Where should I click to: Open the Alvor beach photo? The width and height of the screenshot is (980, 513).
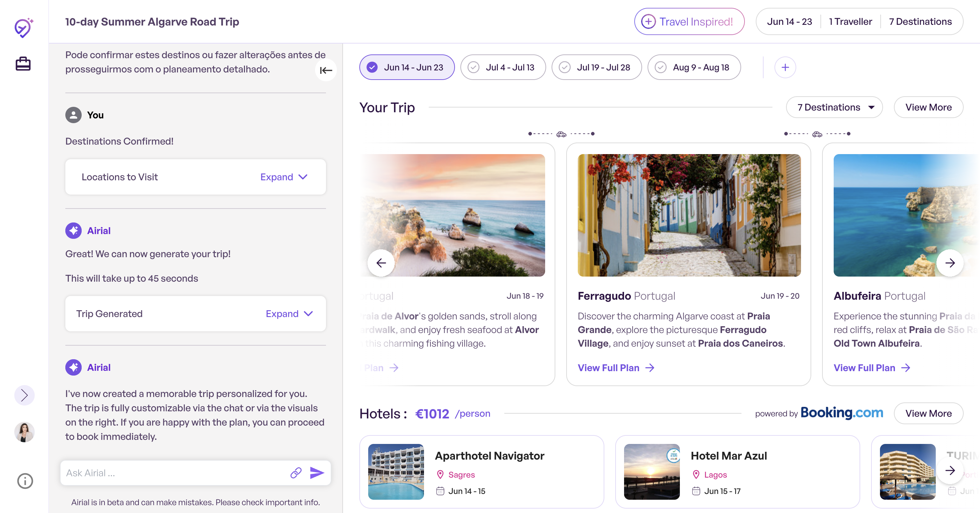point(453,215)
